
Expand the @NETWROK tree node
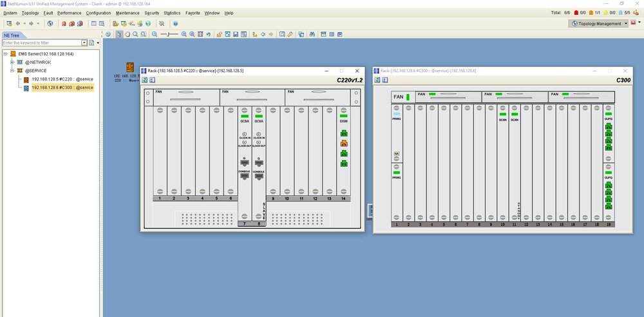pyautogui.click(x=12, y=62)
